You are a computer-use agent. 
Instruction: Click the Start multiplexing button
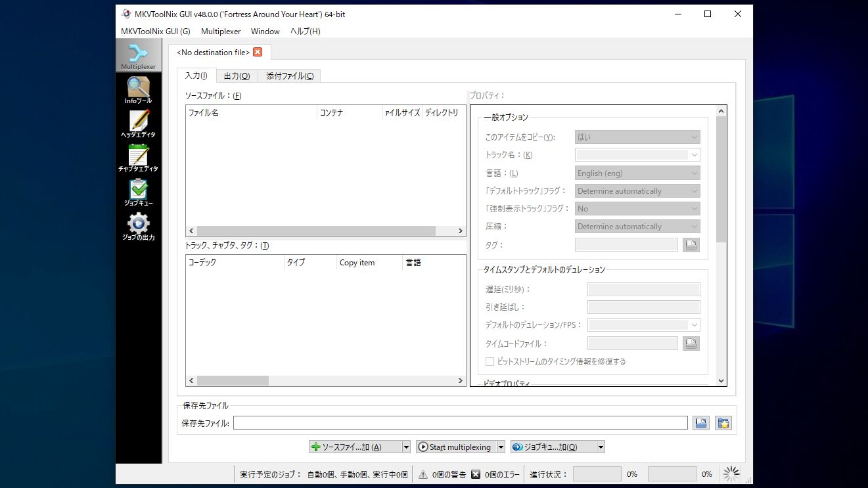455,447
